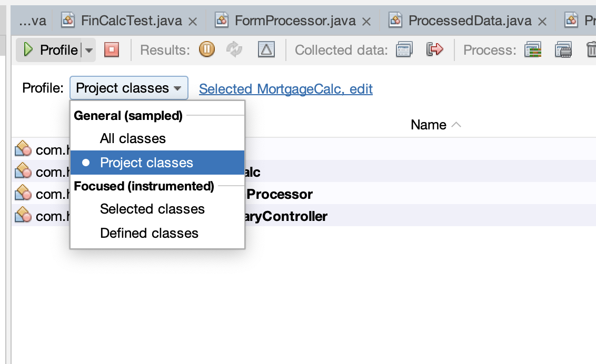The image size is (596, 364).
Task: Collapse the Project classes combo box
Action: point(128,88)
